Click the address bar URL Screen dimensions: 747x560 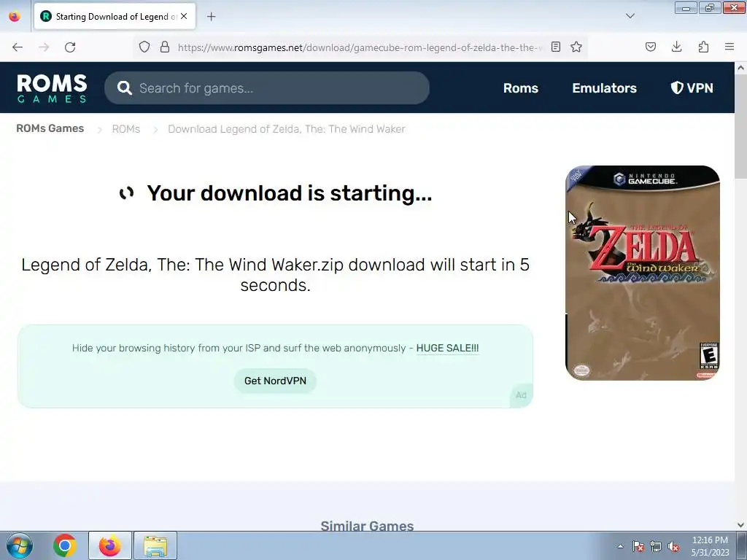(x=360, y=47)
